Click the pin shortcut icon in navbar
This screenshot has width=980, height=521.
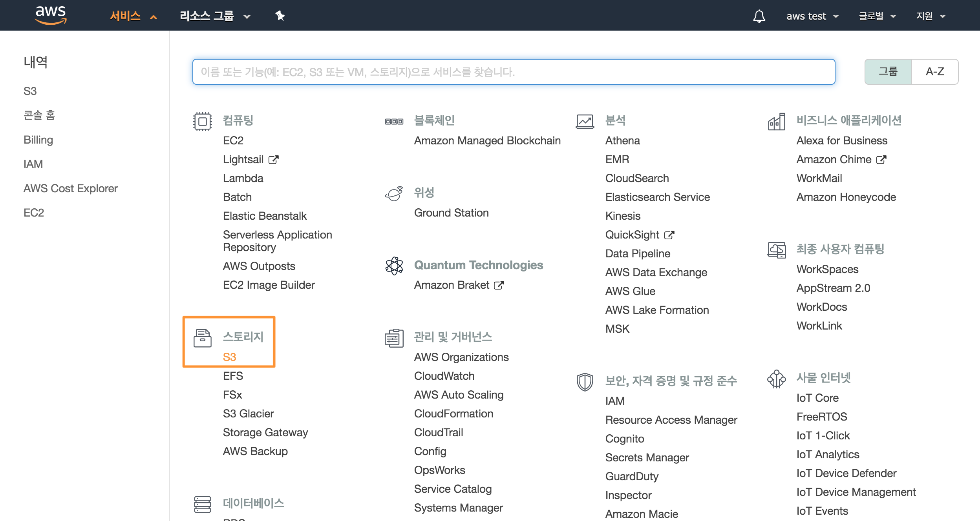pos(280,16)
